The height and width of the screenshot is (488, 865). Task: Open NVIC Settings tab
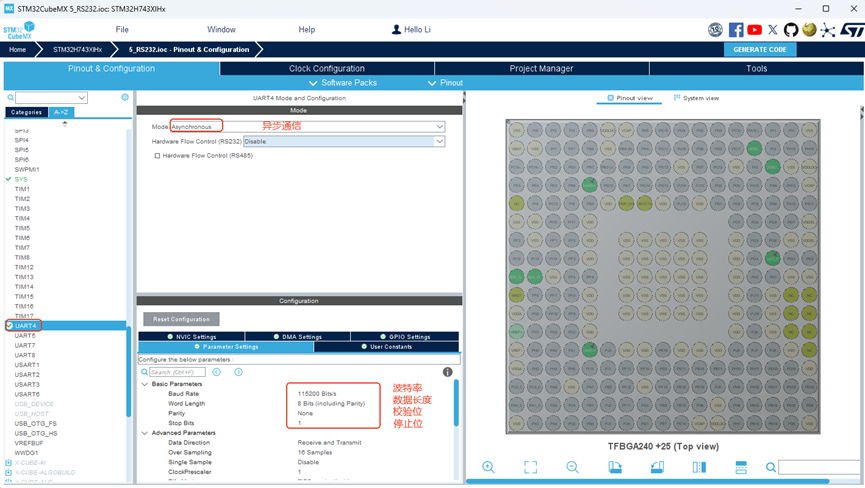click(191, 336)
